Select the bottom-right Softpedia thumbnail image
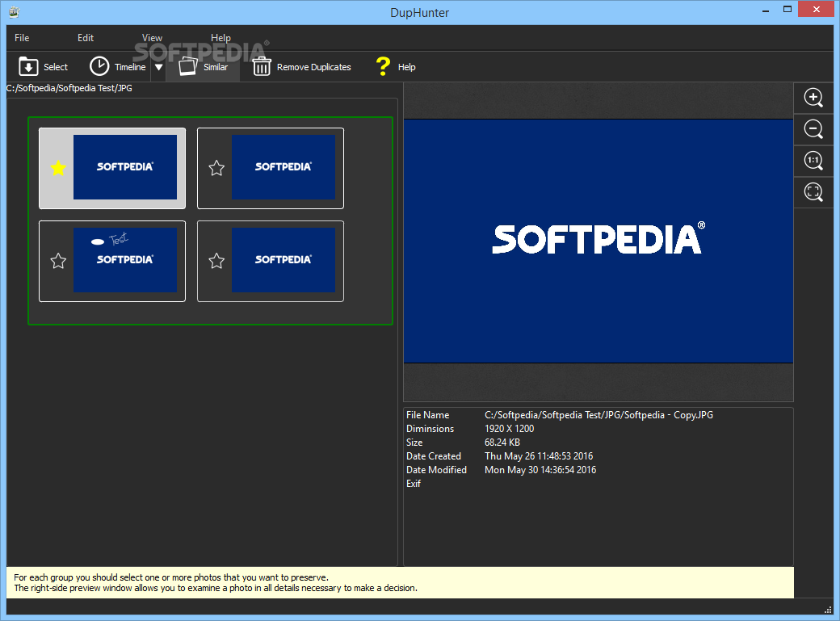This screenshot has height=621, width=840. (x=283, y=260)
